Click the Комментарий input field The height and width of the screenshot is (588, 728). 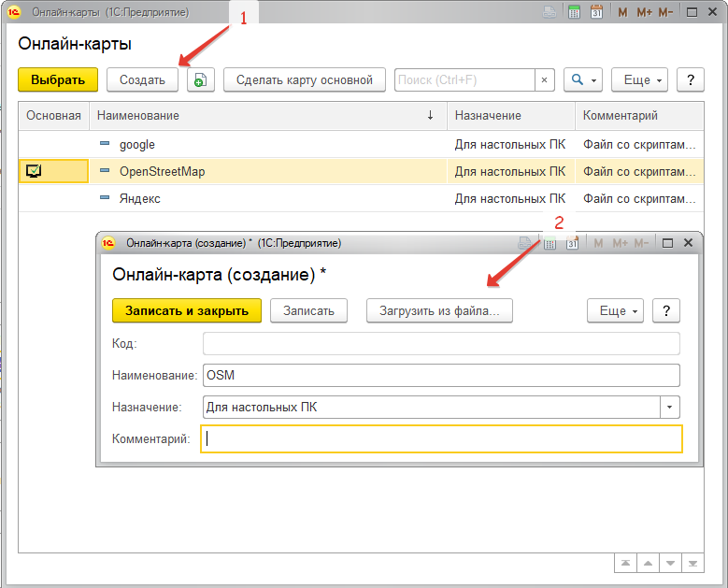tap(441, 439)
